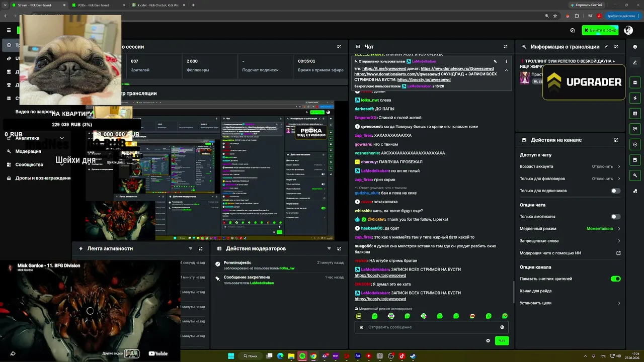Click the green Выйти в эфир button
Screen dimensions: 644x362
click(600, 30)
